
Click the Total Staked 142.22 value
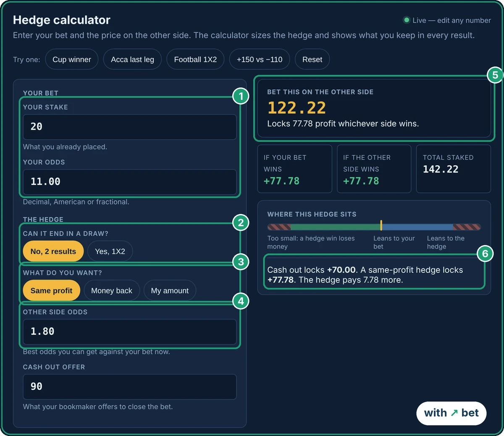click(x=441, y=170)
